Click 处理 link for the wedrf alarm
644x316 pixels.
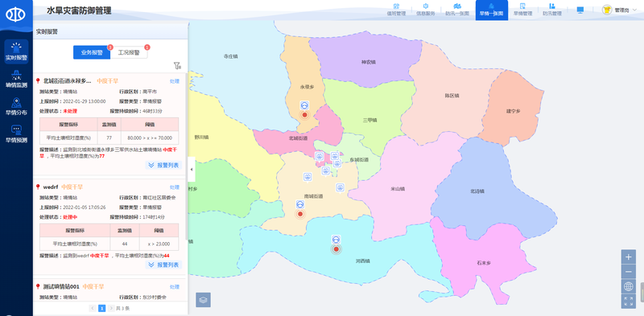pos(175,187)
